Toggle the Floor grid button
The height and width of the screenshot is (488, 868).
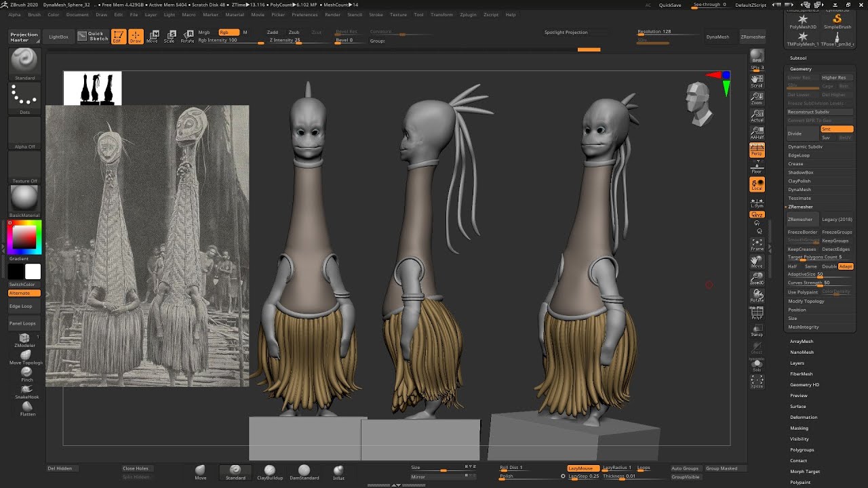point(757,167)
